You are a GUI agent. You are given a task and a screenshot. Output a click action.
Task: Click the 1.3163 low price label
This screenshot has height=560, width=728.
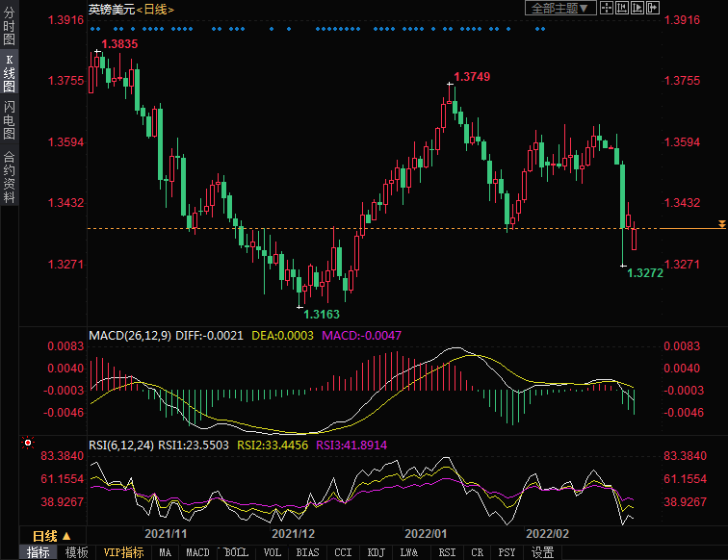pos(322,314)
